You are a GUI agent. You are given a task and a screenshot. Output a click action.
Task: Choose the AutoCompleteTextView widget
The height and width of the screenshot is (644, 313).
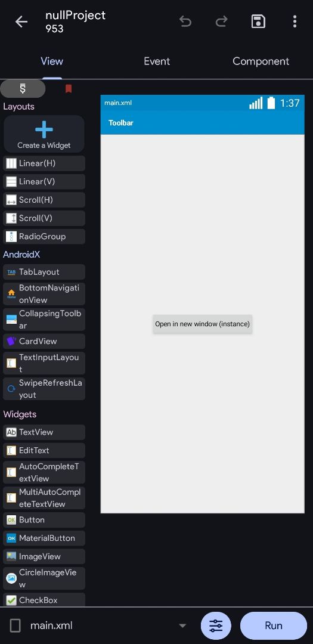click(x=44, y=472)
